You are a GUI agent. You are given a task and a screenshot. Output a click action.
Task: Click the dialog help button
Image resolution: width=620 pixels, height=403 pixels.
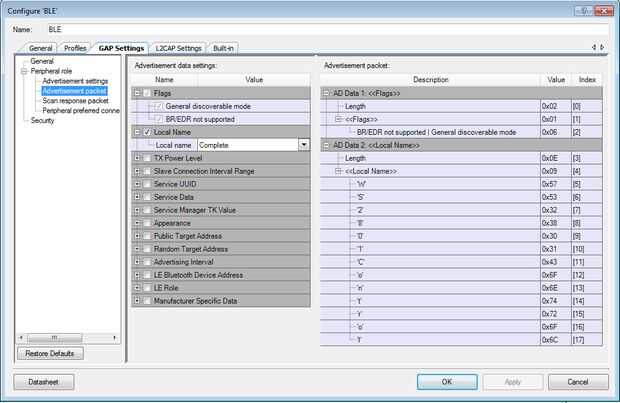[583, 11]
